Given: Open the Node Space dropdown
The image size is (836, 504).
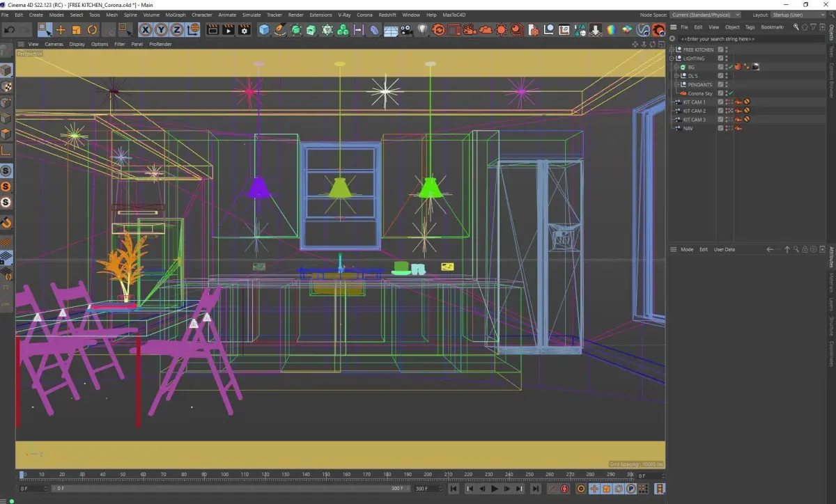Looking at the screenshot, I should (x=706, y=15).
